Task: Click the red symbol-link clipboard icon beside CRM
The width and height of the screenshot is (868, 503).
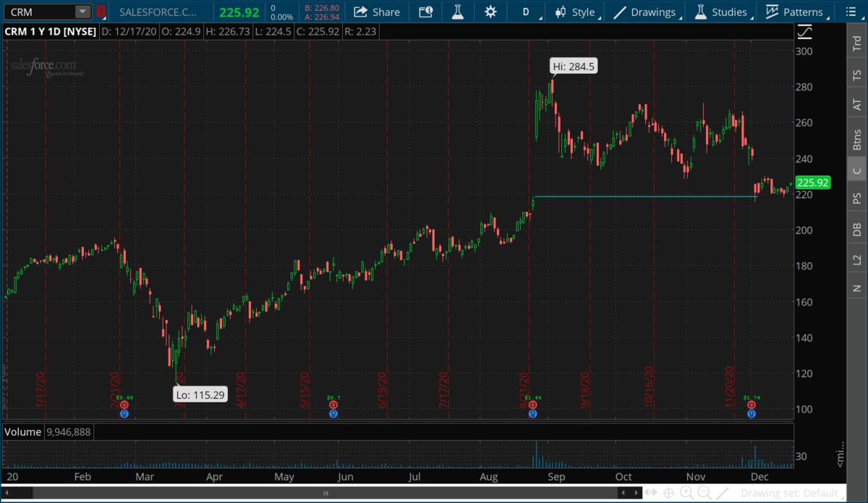Action: point(102,12)
